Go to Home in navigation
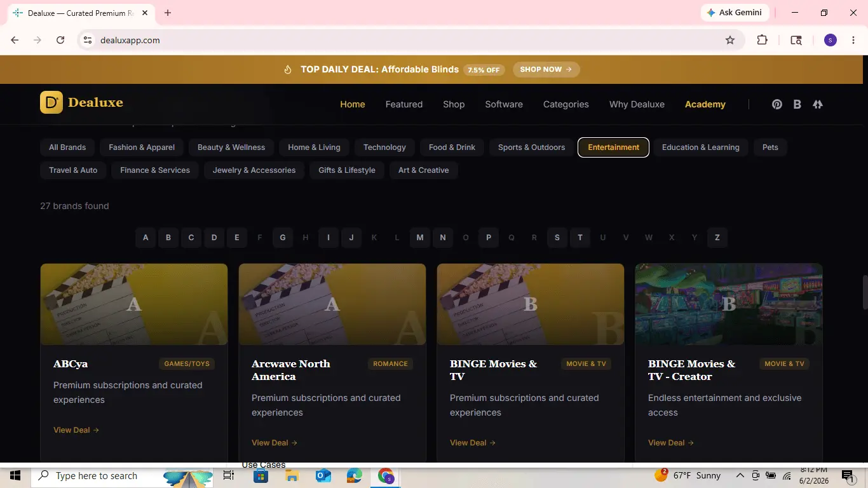This screenshot has height=488, width=868. click(353, 104)
